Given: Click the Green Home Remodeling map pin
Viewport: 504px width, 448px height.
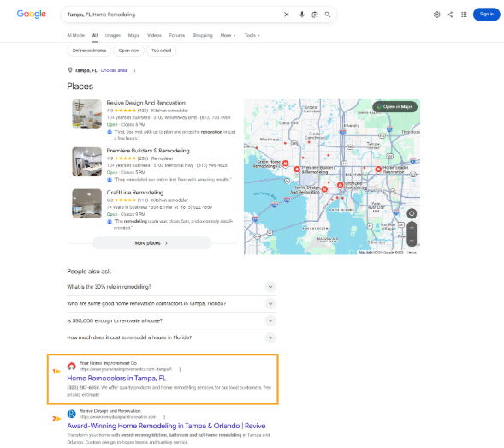Looking at the screenshot, I should 285,164.
